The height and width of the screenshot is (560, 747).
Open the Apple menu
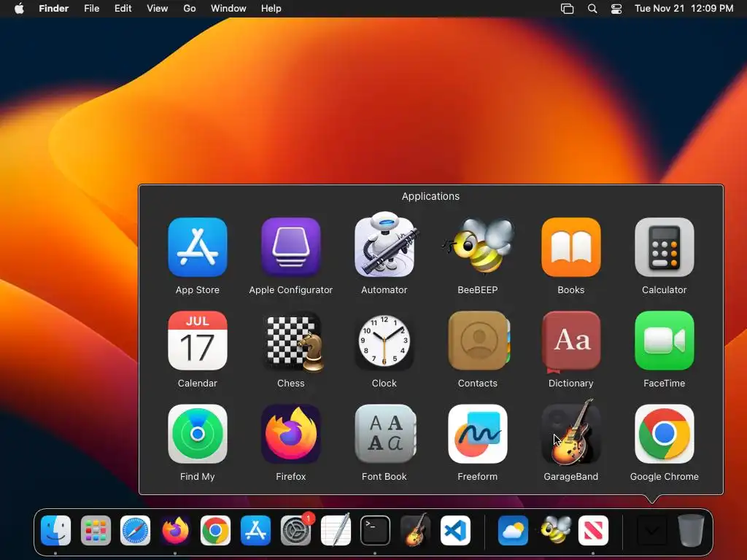19,9
